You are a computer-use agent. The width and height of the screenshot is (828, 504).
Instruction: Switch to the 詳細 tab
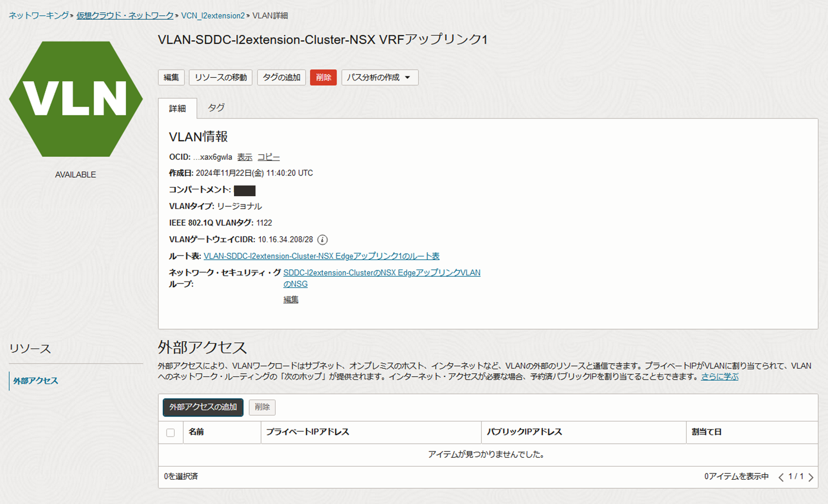click(178, 108)
